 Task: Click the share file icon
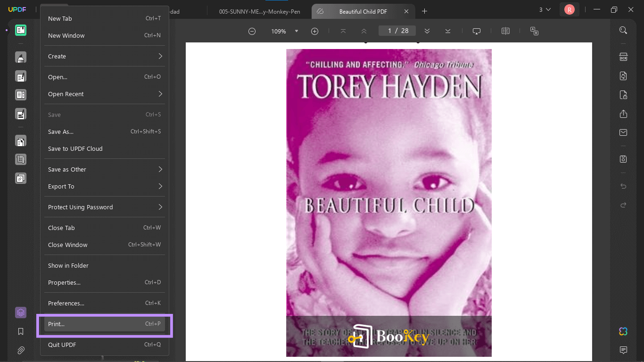click(623, 114)
